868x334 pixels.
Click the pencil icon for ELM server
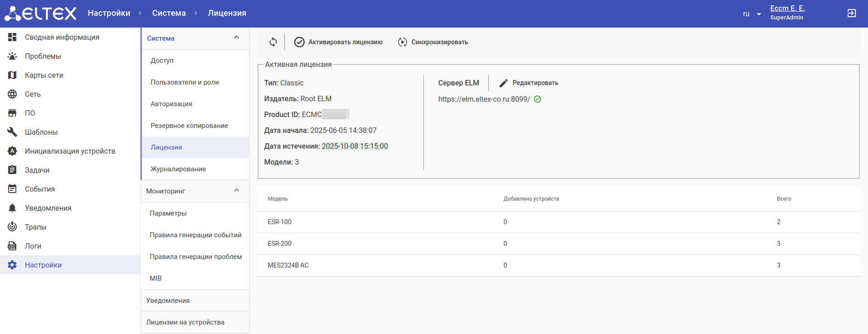click(x=503, y=83)
